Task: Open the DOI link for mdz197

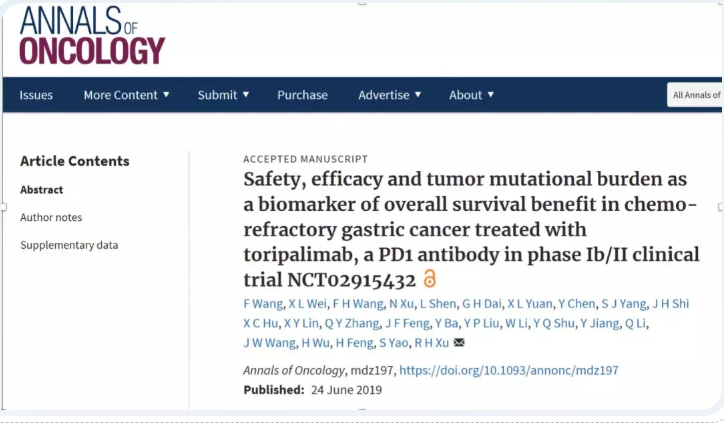Action: [x=508, y=370]
